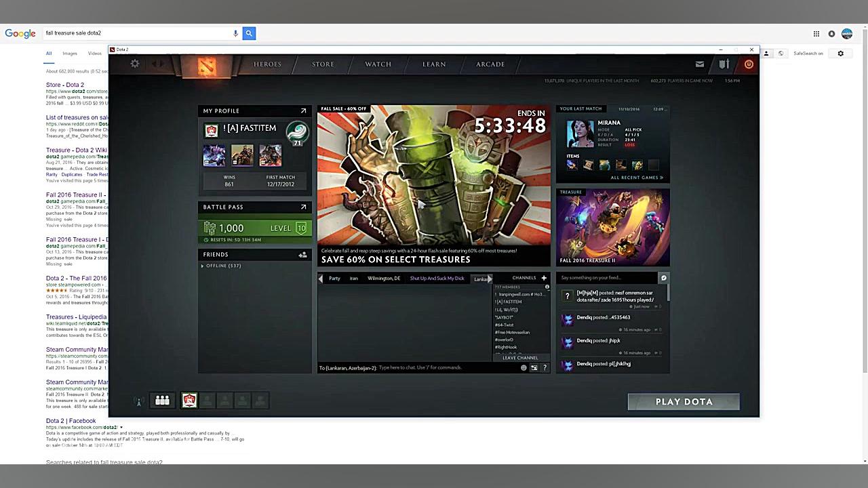This screenshot has width=868, height=488.
Task: Add a chat channel with plus icon
Action: tap(544, 278)
